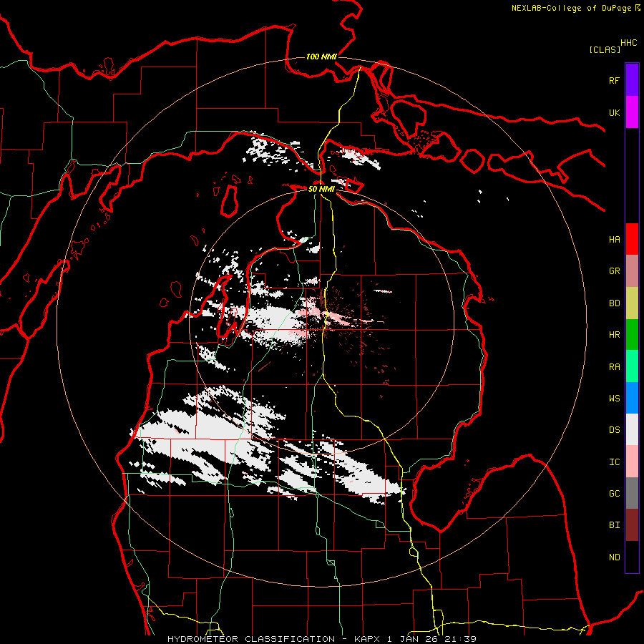This screenshot has width=644, height=644.
Task: Click the "1 JAN 26" date text
Action: point(414,639)
